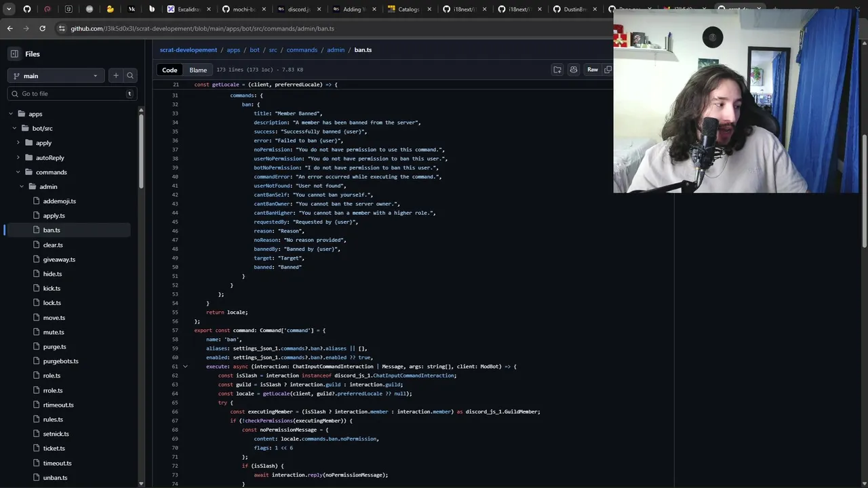Open admin breadcrumb link
The width and height of the screenshot is (868, 488).
pos(336,50)
